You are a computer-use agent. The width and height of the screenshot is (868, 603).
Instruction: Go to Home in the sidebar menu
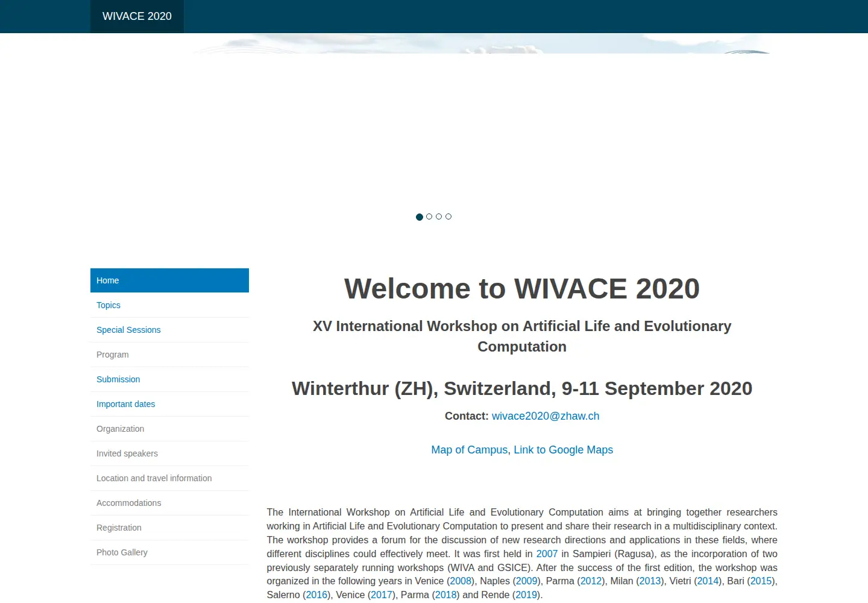click(169, 280)
